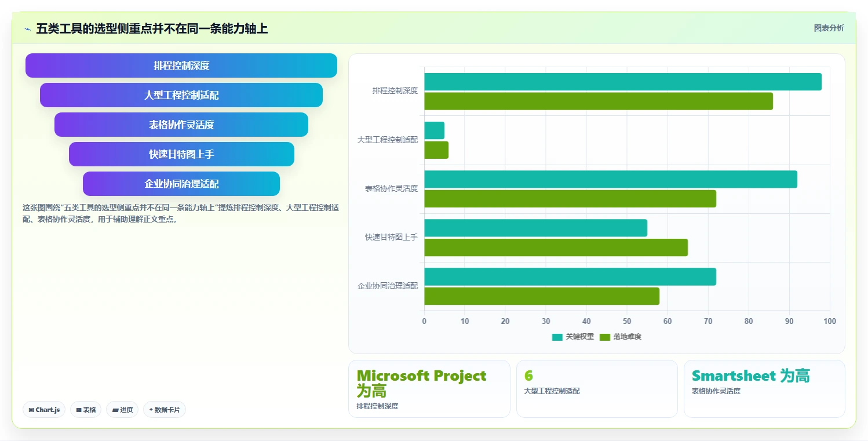Click the green 落地难度 legend color box
This screenshot has width=868, height=441.
[605, 337]
